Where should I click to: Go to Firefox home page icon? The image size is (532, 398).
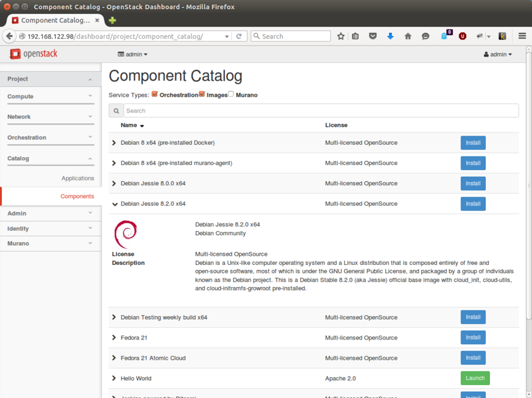point(407,36)
